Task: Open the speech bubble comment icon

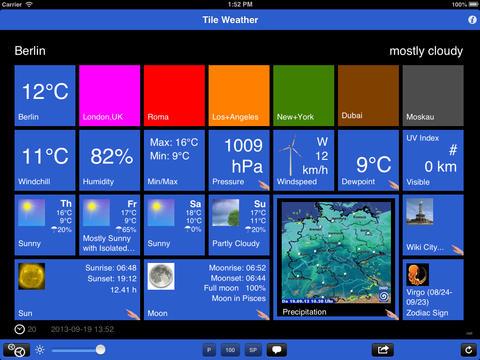Action: [x=276, y=350]
